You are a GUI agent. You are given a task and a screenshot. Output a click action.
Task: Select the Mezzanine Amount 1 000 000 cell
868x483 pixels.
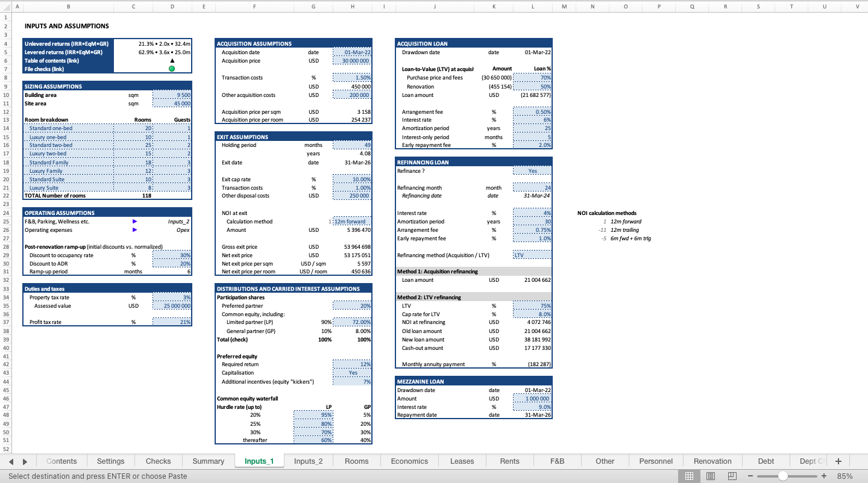coord(532,399)
